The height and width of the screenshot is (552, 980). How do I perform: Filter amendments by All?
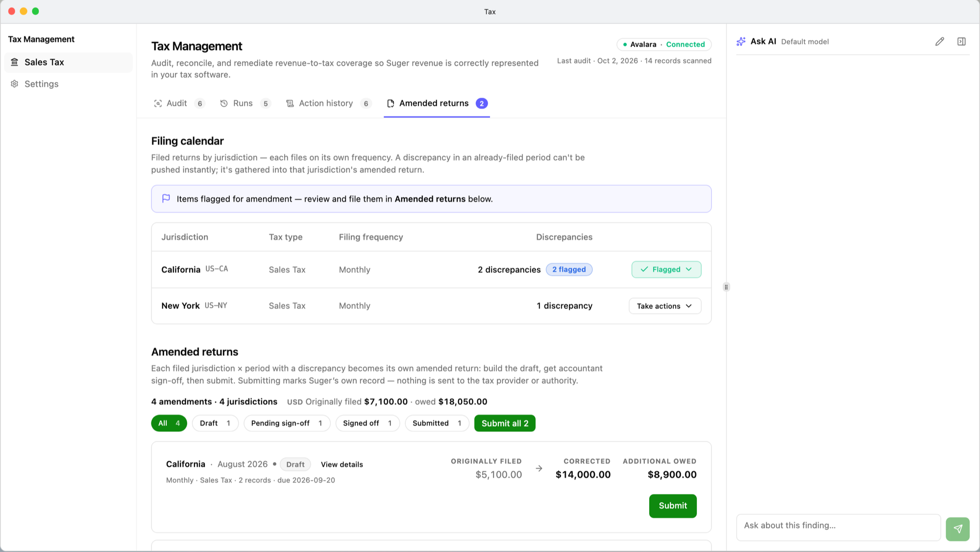click(x=169, y=423)
